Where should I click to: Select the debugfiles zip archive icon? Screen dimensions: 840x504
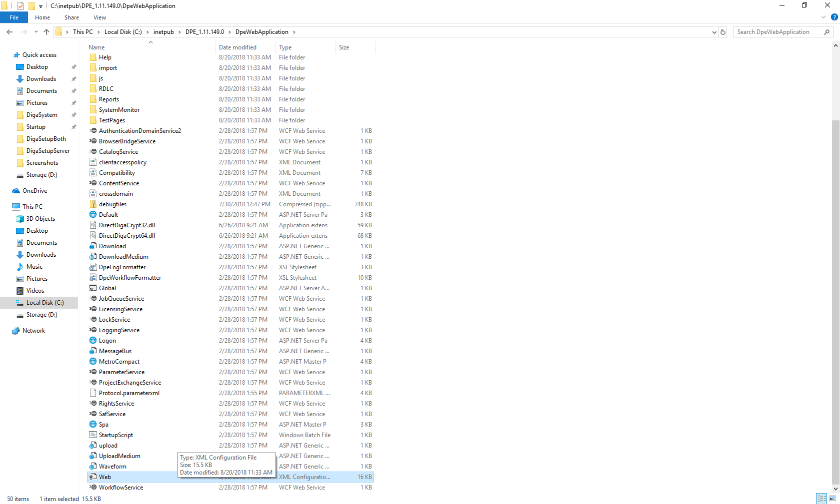click(93, 204)
